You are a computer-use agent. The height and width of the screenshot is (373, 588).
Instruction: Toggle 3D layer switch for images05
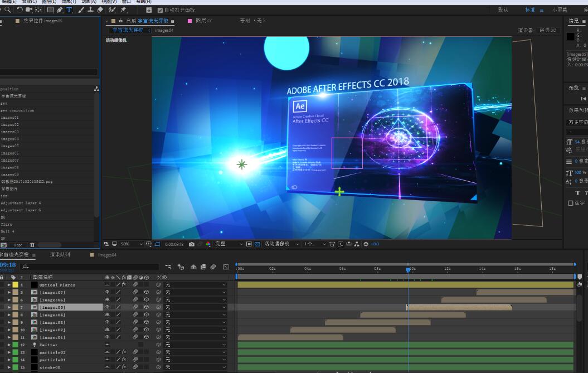[146, 307]
